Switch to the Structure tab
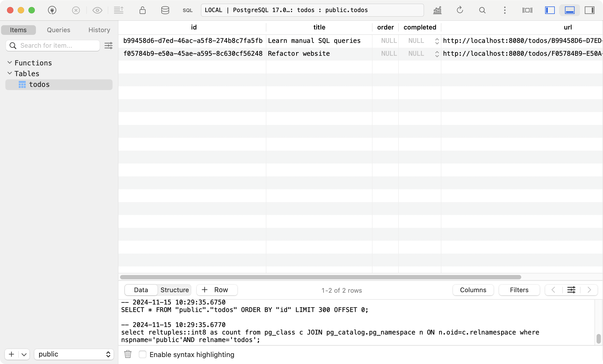This screenshot has width=603, height=364. (x=174, y=290)
